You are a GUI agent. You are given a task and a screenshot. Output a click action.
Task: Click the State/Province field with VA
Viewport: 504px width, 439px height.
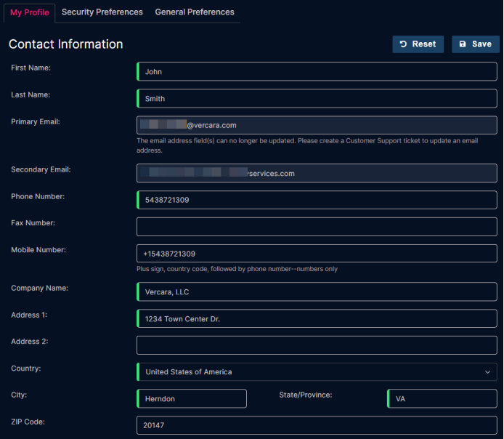pos(442,399)
